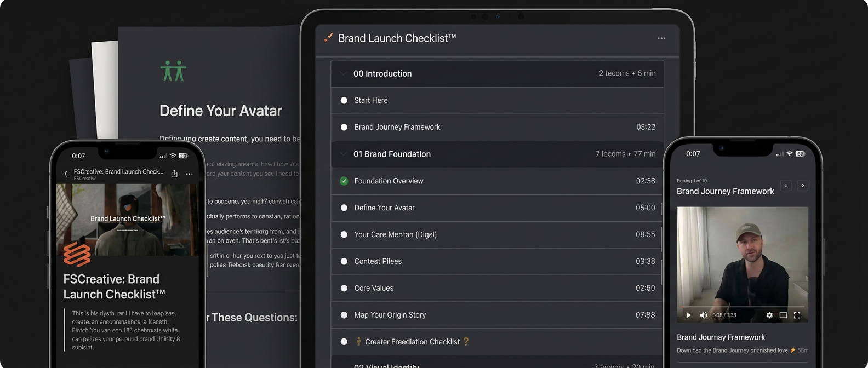Click Download the Brand Journey link text on right phone
The height and width of the screenshot is (368, 868).
pos(732,350)
